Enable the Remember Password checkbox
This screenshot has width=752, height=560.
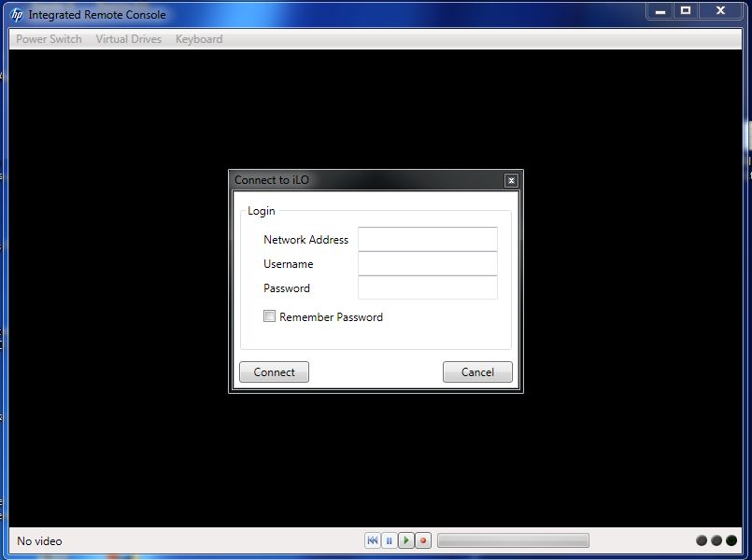click(270, 316)
